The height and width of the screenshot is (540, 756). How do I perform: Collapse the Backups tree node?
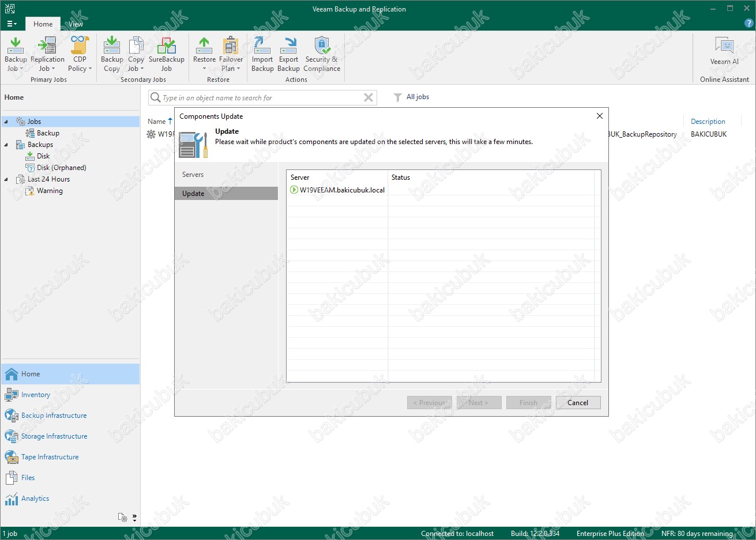[x=6, y=145]
